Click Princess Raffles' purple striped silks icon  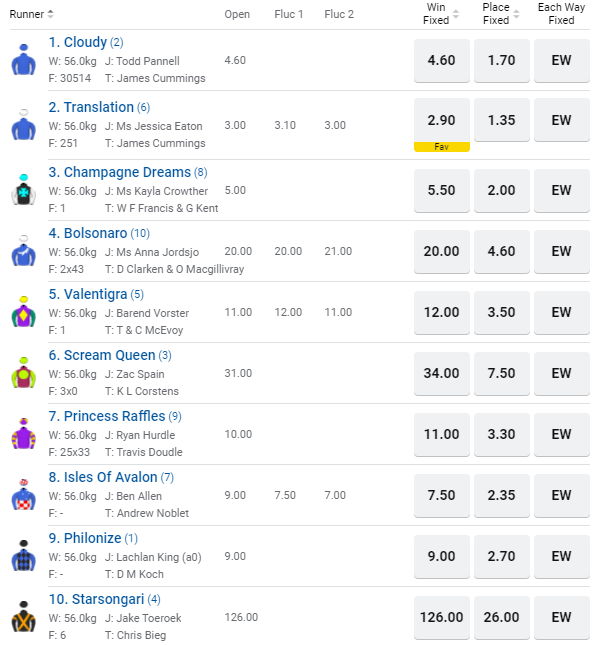pos(23,435)
